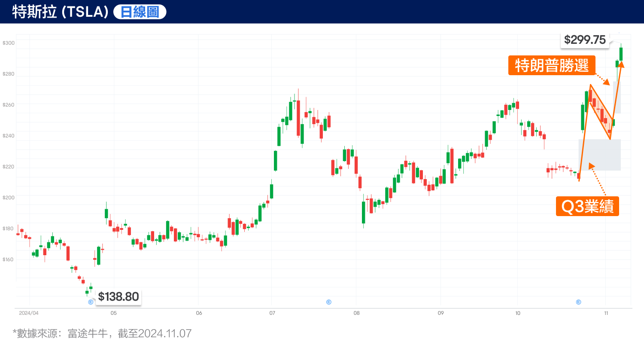644x354 pixels.
Task: Click the $300 label on the price axis
Action: (9, 43)
